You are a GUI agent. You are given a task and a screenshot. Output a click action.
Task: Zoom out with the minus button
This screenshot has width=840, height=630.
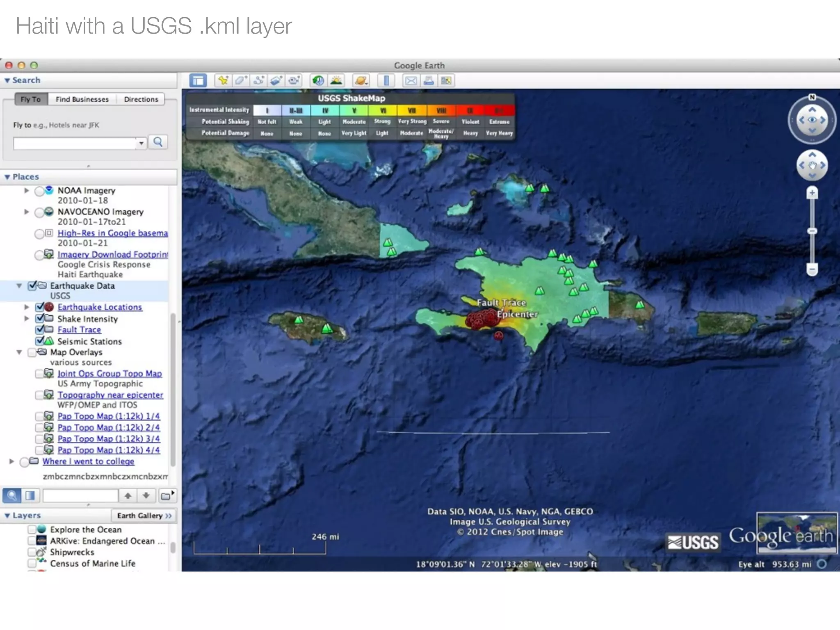[812, 269]
